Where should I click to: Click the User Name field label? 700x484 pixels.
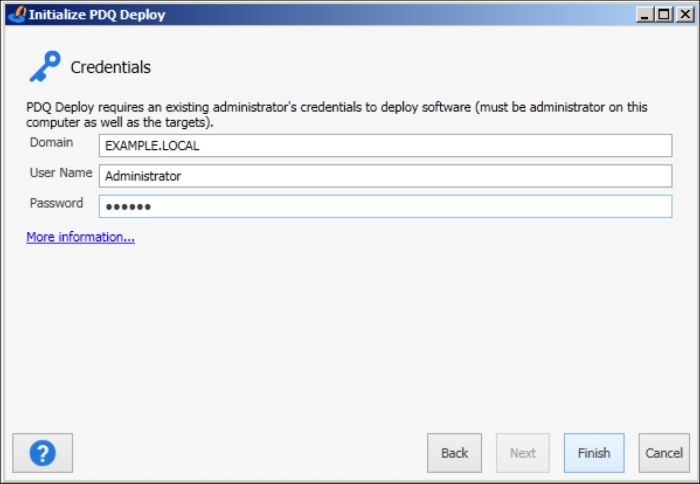[x=60, y=173]
